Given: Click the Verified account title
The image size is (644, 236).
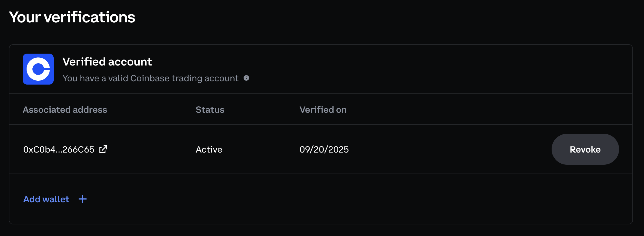Looking at the screenshot, I should pyautogui.click(x=107, y=62).
